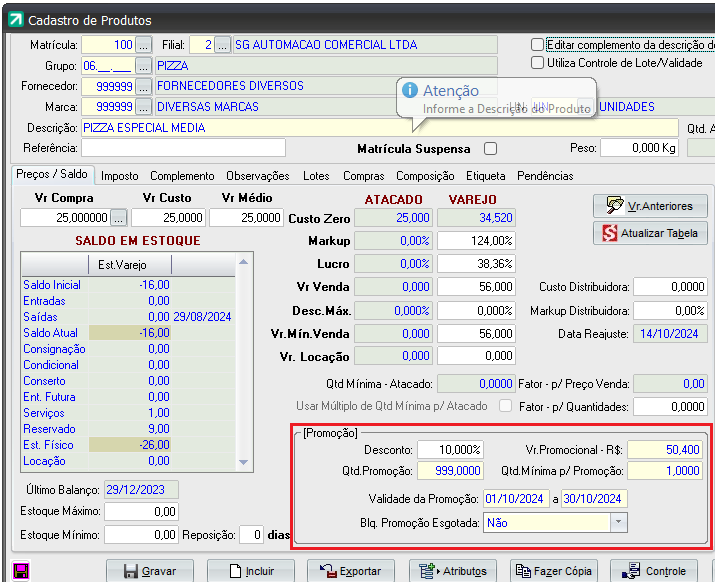The image size is (715, 582).
Task: Click the Varejo Vr.Mín.Venda field
Action: (x=477, y=333)
